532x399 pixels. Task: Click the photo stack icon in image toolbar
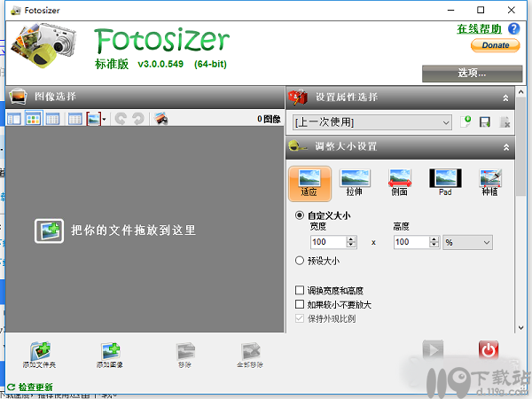click(160, 119)
